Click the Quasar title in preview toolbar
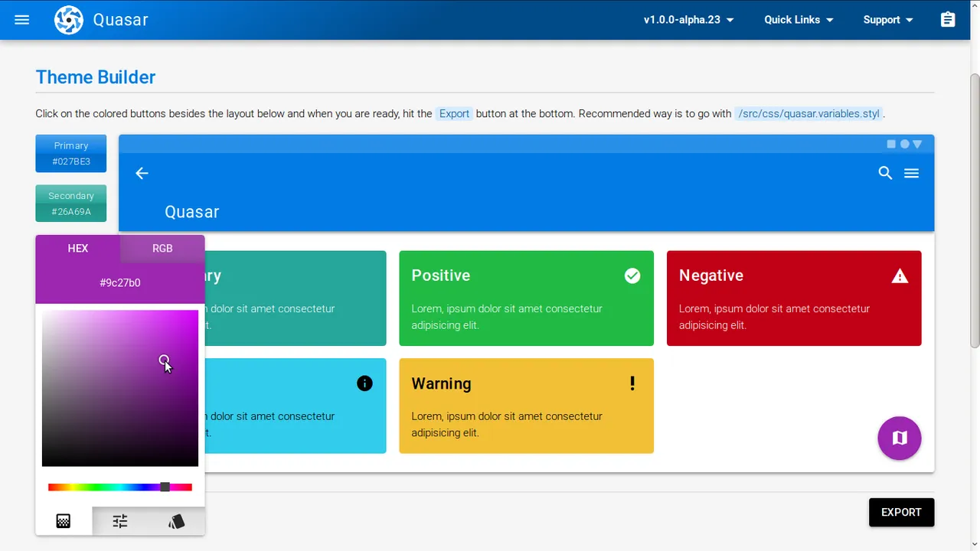The image size is (980, 551). 192,212
